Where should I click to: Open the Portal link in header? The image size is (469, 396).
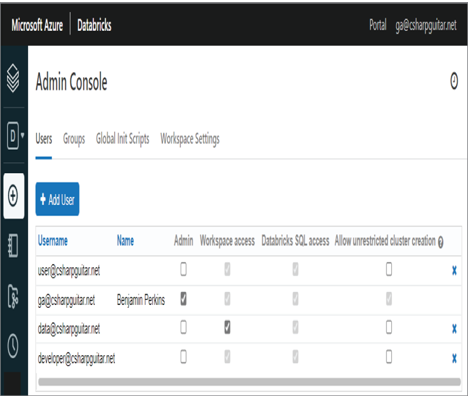pos(378,25)
